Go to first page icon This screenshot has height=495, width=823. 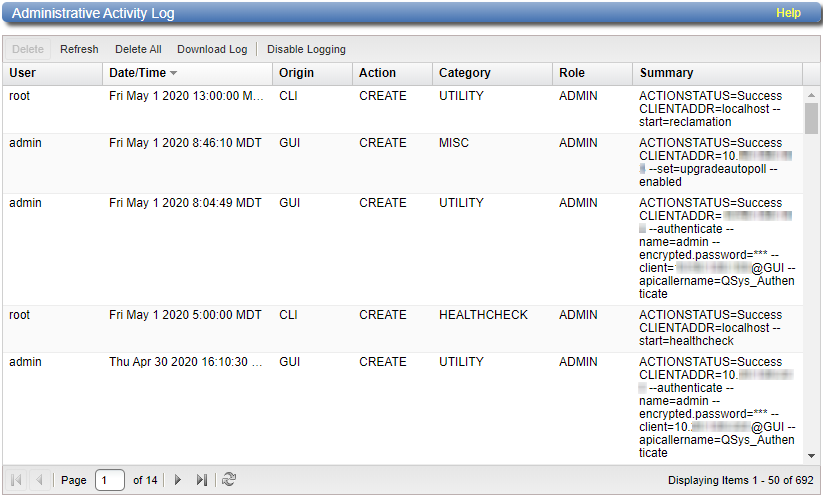[17, 480]
